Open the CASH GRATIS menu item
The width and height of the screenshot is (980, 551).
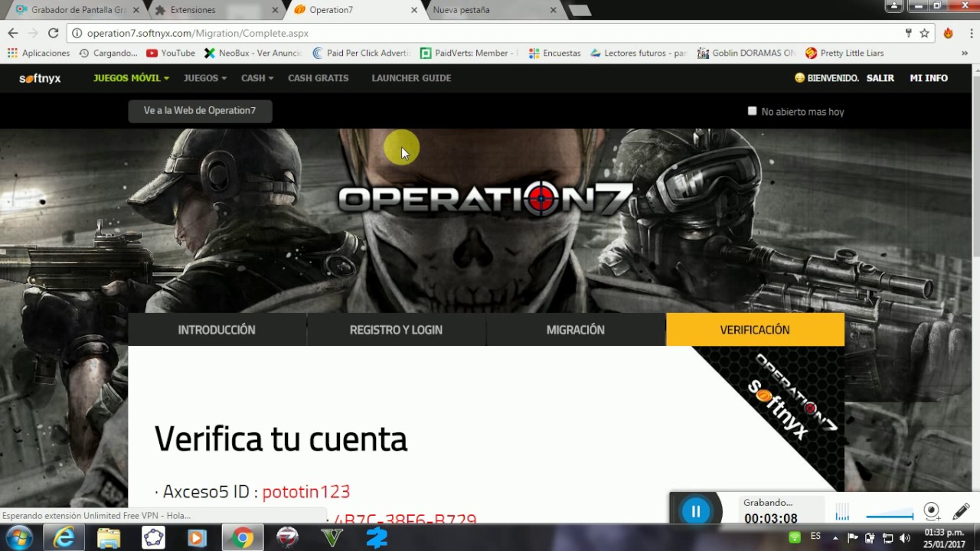318,78
